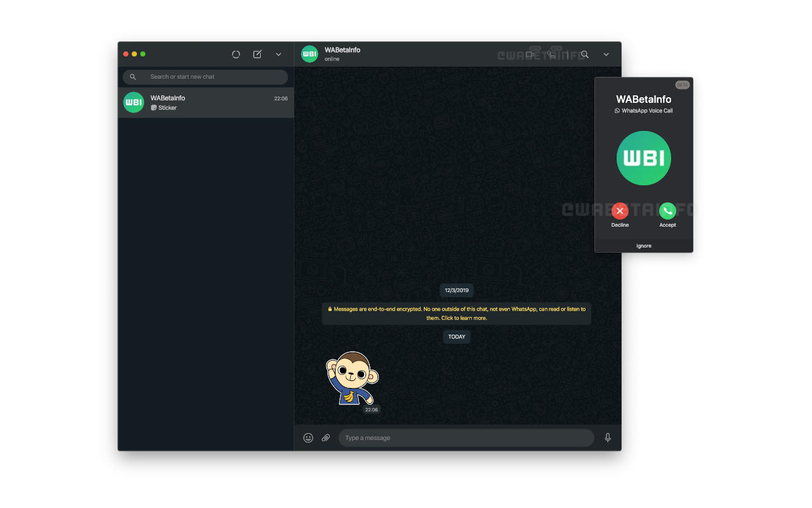The height and width of the screenshot is (508, 812).
Task: Open the emoji picker
Action: [x=308, y=438]
